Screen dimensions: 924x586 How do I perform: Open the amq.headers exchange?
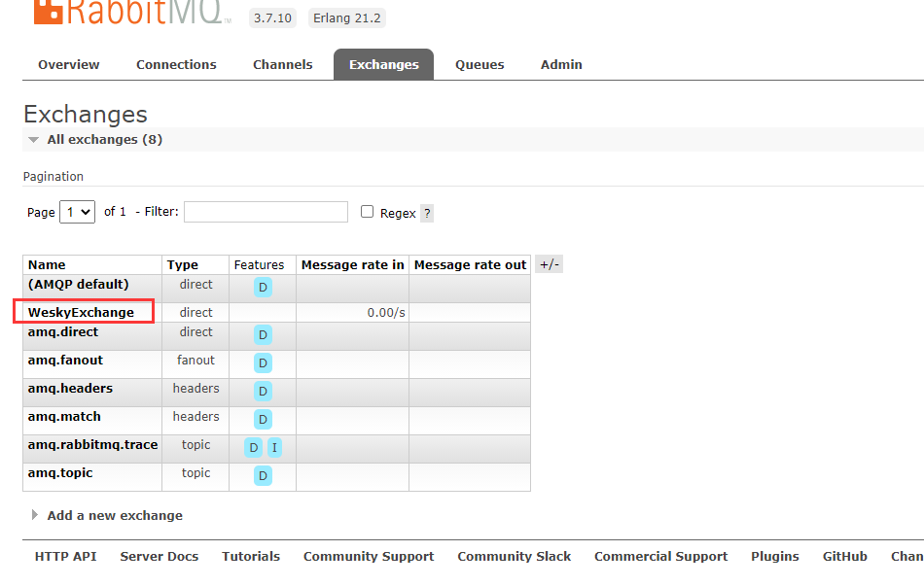point(70,389)
